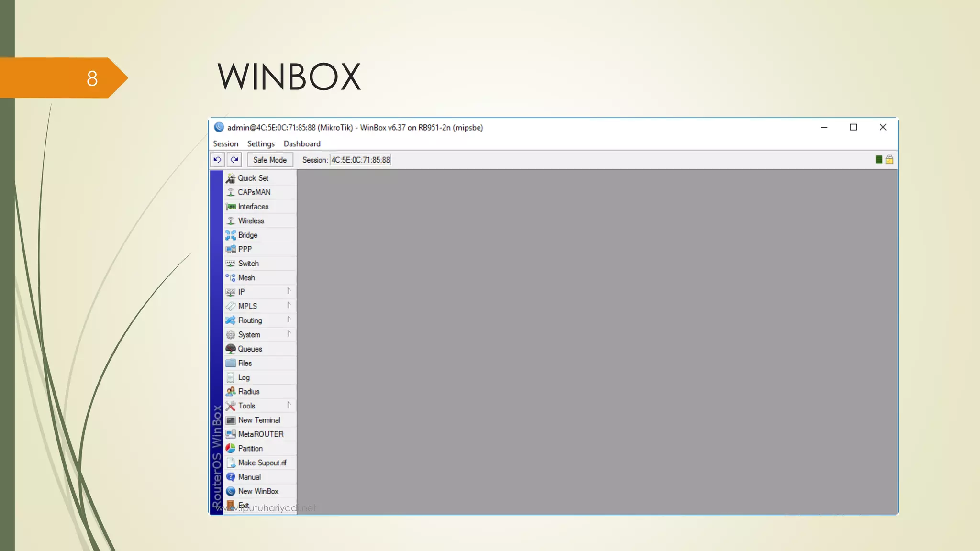Click Make Supout.rif item
This screenshot has height=551, width=980.
[260, 463]
